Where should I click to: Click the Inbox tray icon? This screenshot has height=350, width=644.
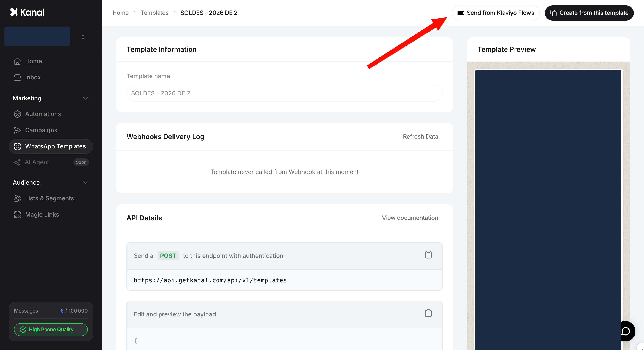[17, 77]
